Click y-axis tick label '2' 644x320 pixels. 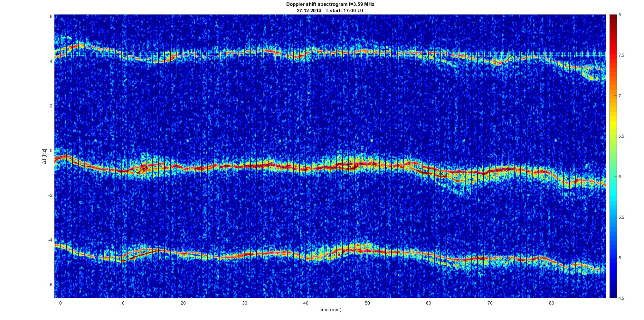point(51,106)
